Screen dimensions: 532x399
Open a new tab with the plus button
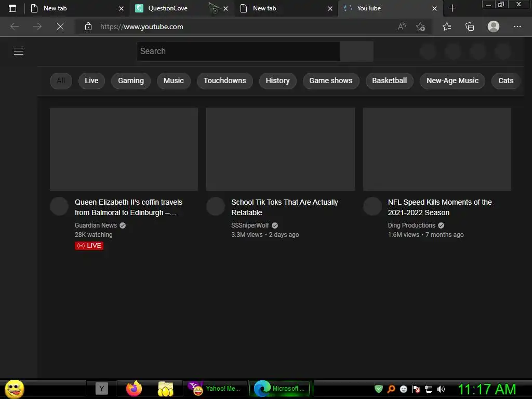click(452, 8)
